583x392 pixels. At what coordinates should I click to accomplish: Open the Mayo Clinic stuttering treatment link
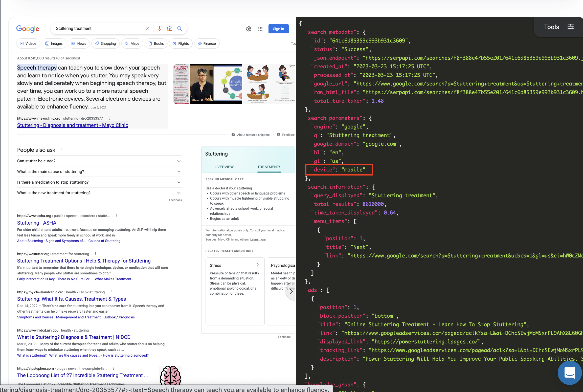click(72, 125)
